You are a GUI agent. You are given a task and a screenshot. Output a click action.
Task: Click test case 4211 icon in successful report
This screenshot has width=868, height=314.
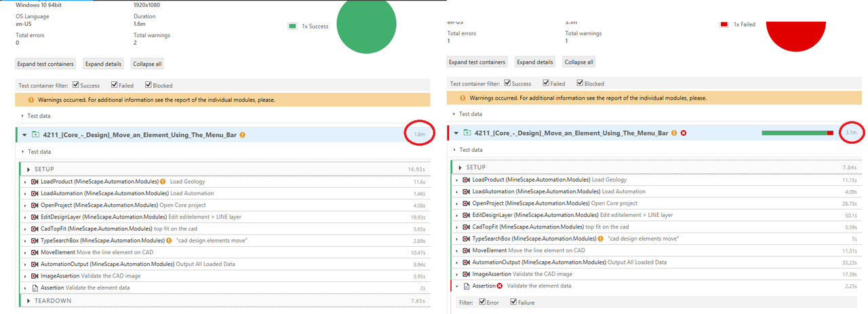35,135
